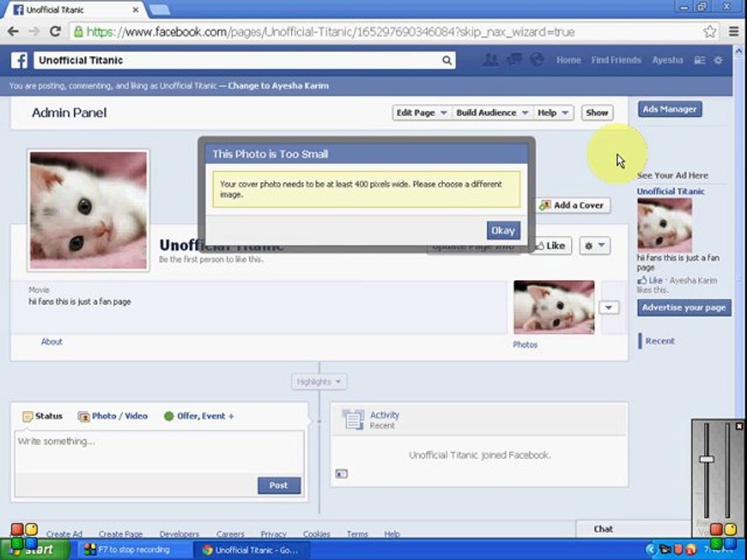747x560 pixels.
Task: Open the Windows Start button
Action: point(34,549)
